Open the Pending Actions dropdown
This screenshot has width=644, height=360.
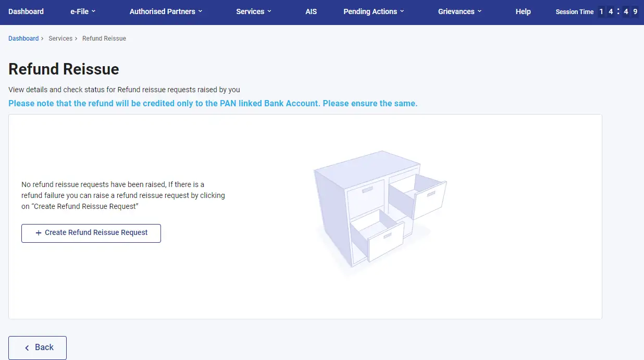click(374, 11)
